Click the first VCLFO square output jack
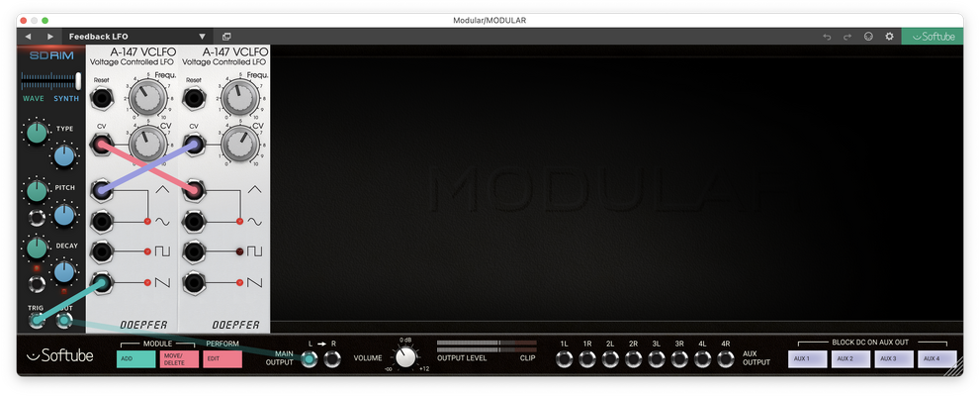The height and width of the screenshot is (396, 980). 101,252
